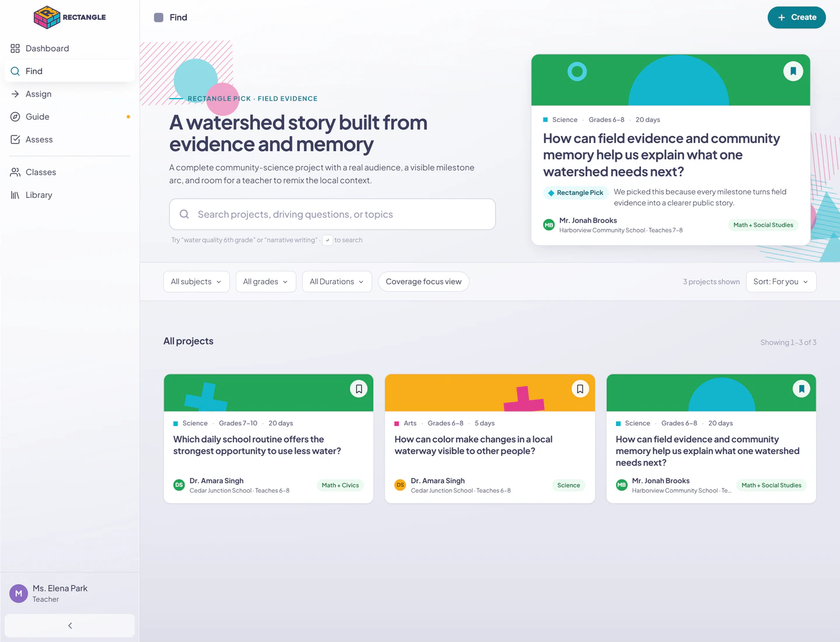Viewport: 840px width, 642px height.
Task: Click the MB avatar on featured card
Action: point(549,225)
